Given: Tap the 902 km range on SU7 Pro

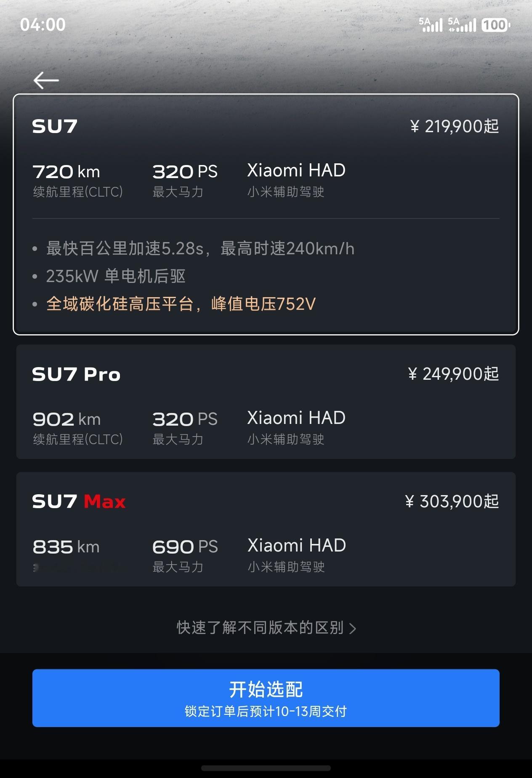Looking at the screenshot, I should (x=66, y=419).
